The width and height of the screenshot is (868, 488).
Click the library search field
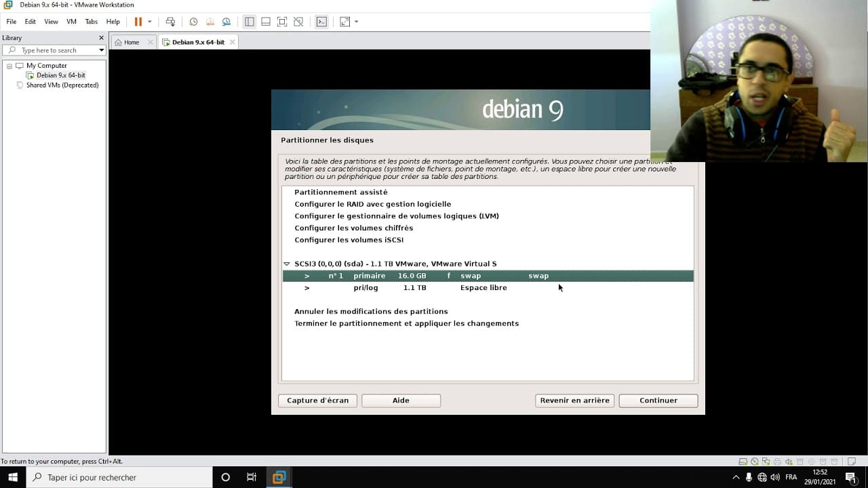[52, 50]
